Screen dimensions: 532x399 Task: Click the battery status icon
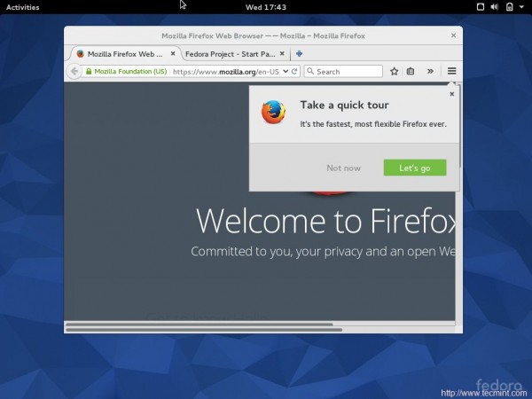point(509,7)
